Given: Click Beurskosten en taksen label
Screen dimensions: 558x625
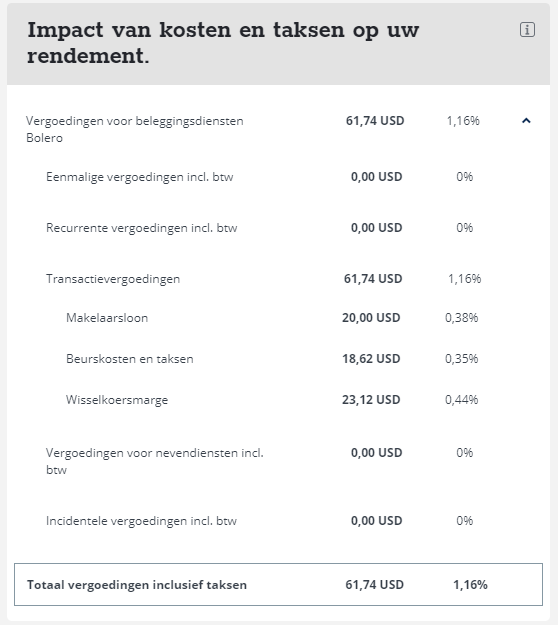Looking at the screenshot, I should 130,359.
